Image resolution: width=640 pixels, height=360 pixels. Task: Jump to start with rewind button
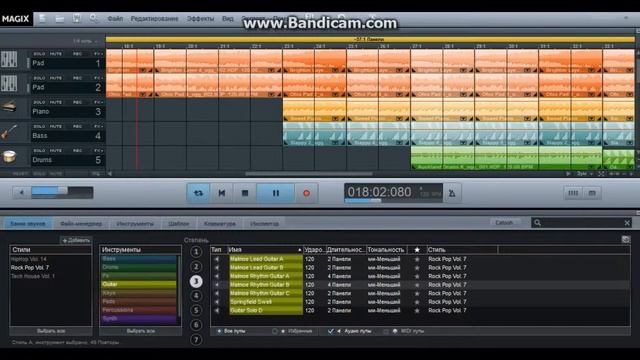pyautogui.click(x=222, y=193)
